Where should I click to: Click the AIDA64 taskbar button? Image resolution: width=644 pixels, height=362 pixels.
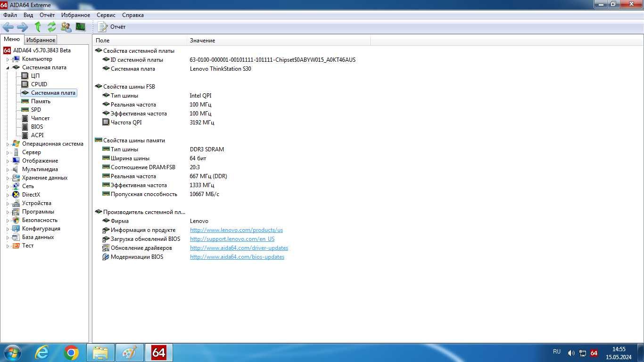click(158, 353)
